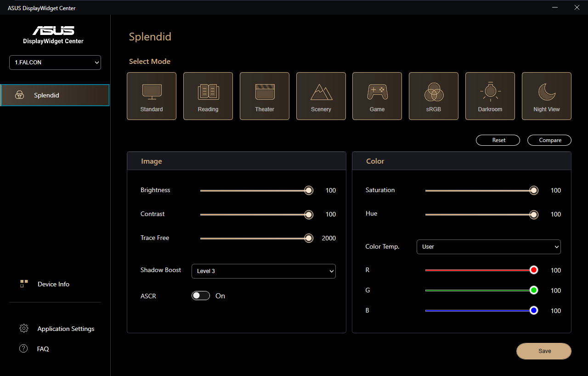Click the green G slider handle
This screenshot has height=376, width=588.
point(534,291)
